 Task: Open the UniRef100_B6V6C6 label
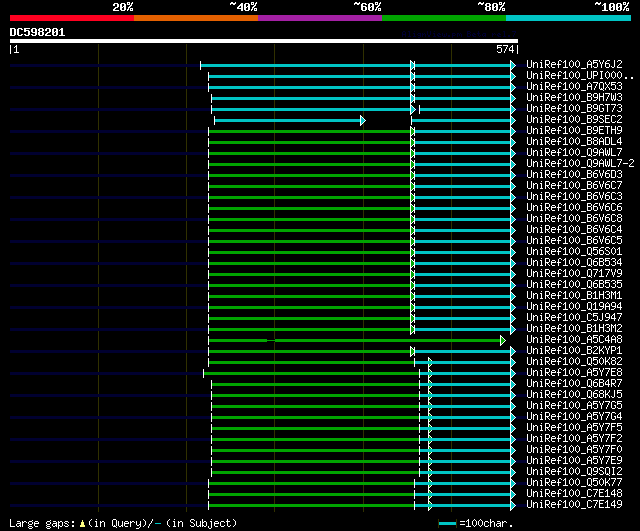pyautogui.click(x=574, y=208)
